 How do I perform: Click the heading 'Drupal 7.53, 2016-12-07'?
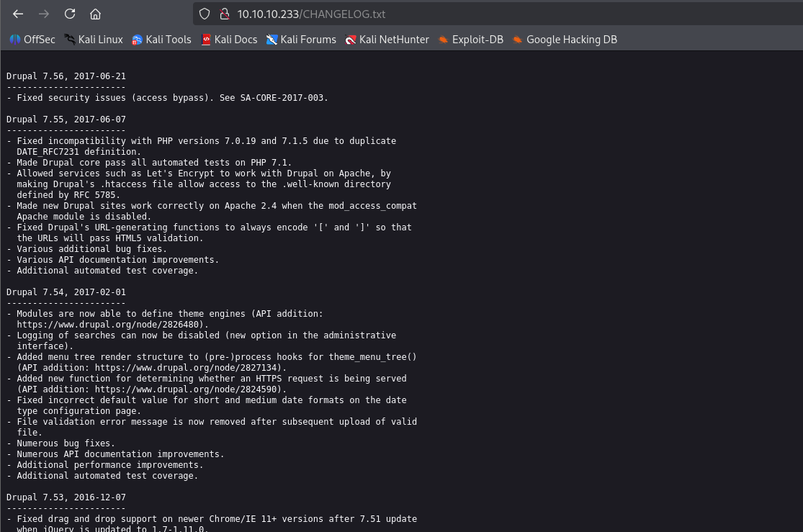click(x=66, y=497)
